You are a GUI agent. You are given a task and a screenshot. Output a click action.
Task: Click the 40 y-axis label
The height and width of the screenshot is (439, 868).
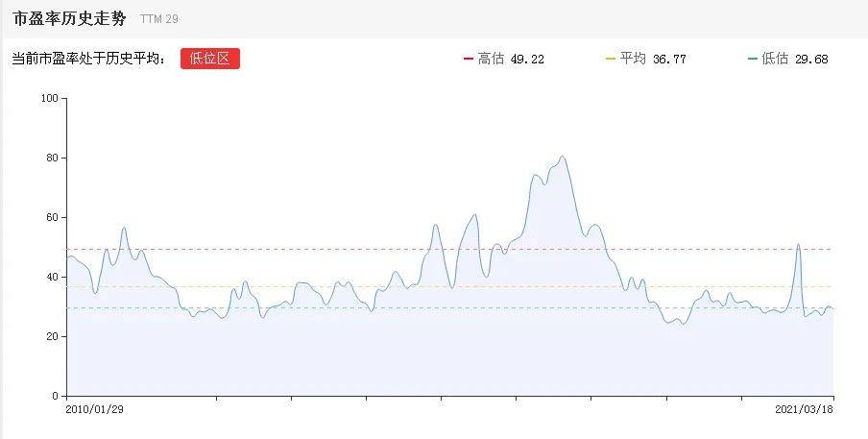click(52, 277)
